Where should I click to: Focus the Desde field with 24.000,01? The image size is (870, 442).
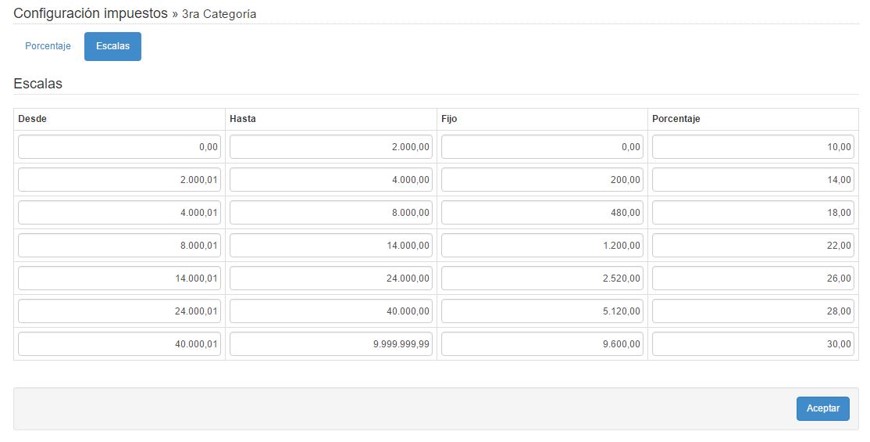(119, 311)
